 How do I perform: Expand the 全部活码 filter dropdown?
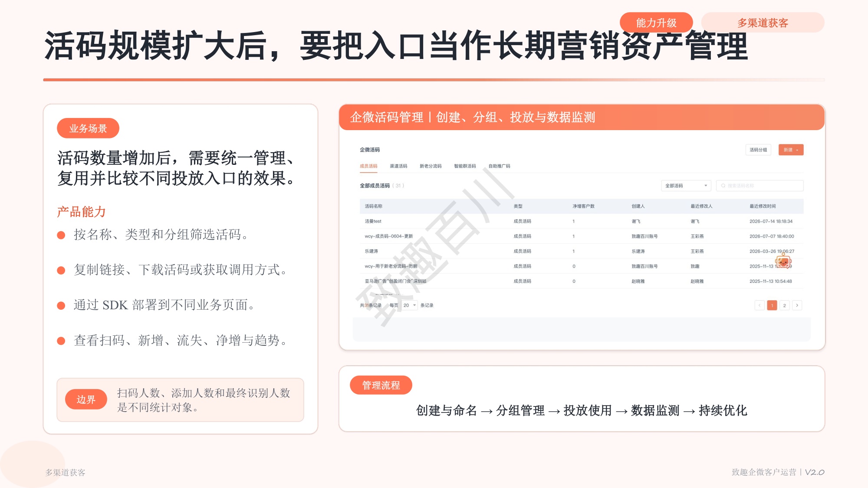pos(686,186)
